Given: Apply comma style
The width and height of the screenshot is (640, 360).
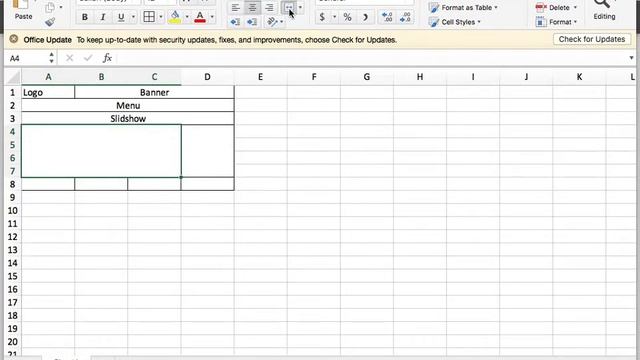Looking at the screenshot, I should point(365,17).
